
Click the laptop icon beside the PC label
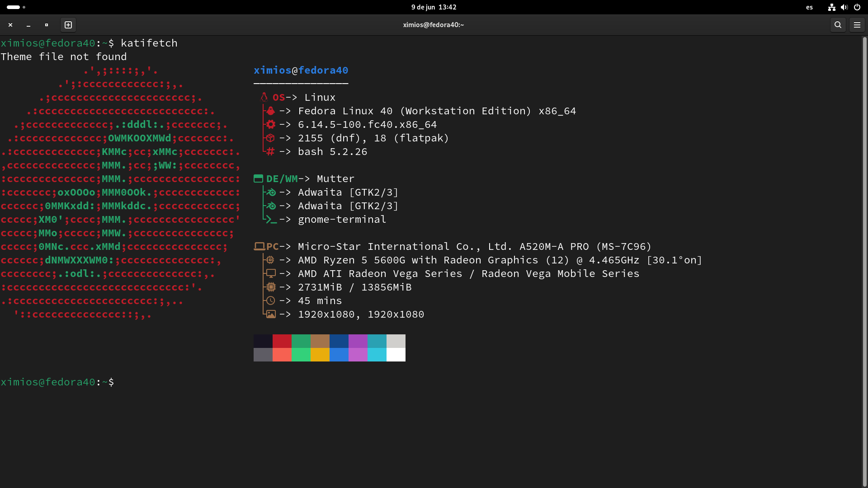tap(259, 246)
